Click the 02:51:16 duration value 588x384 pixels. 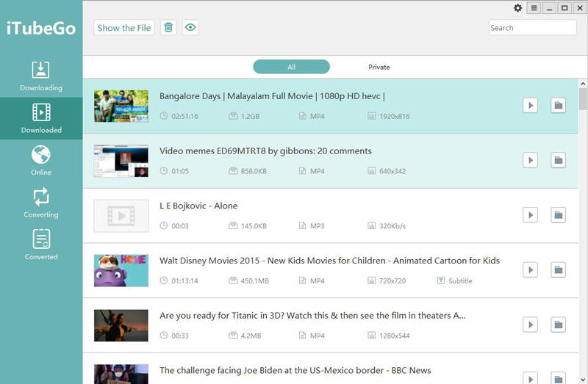click(185, 116)
